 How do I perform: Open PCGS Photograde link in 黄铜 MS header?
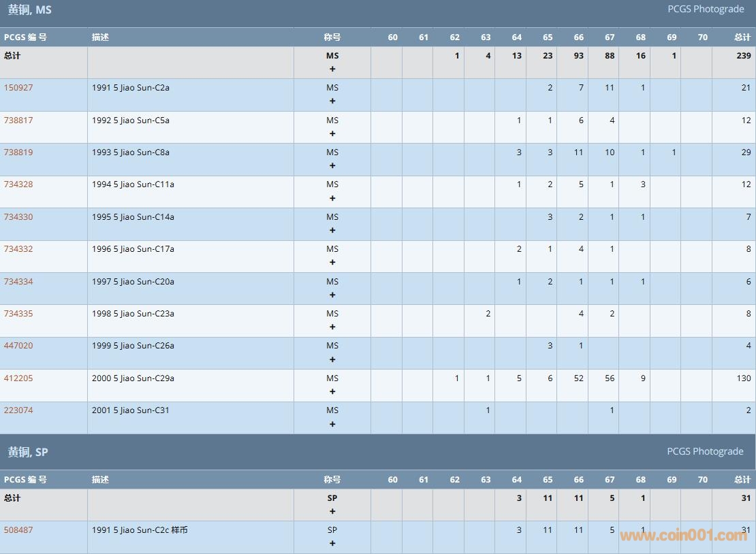705,10
